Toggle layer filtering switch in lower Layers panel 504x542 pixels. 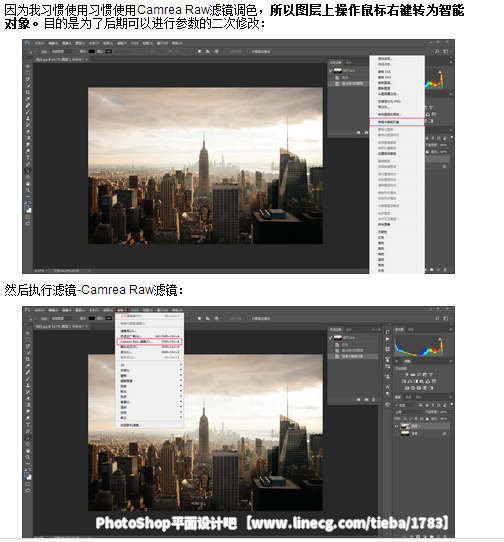pyautogui.click(x=452, y=404)
